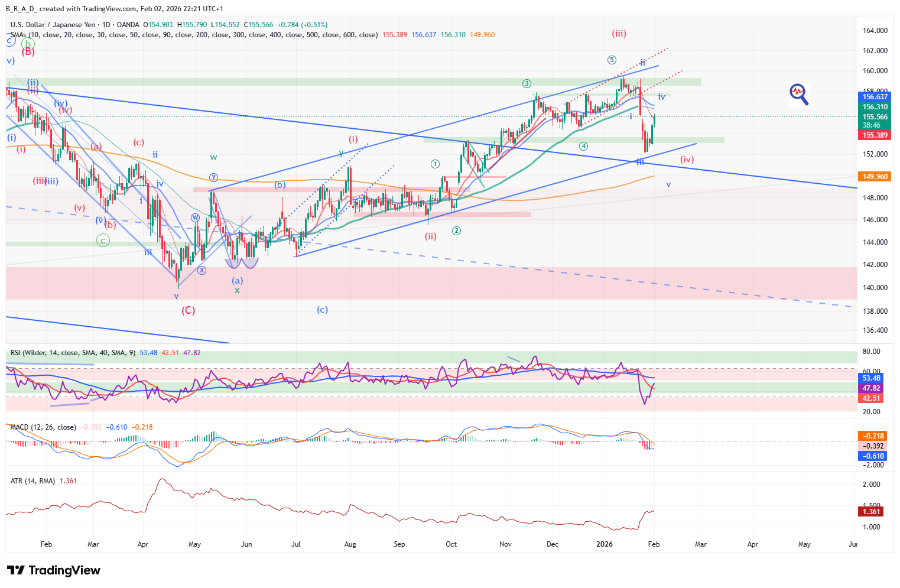Click the orange 149.960 price label
The height and width of the screenshot is (588, 900).
[875, 177]
